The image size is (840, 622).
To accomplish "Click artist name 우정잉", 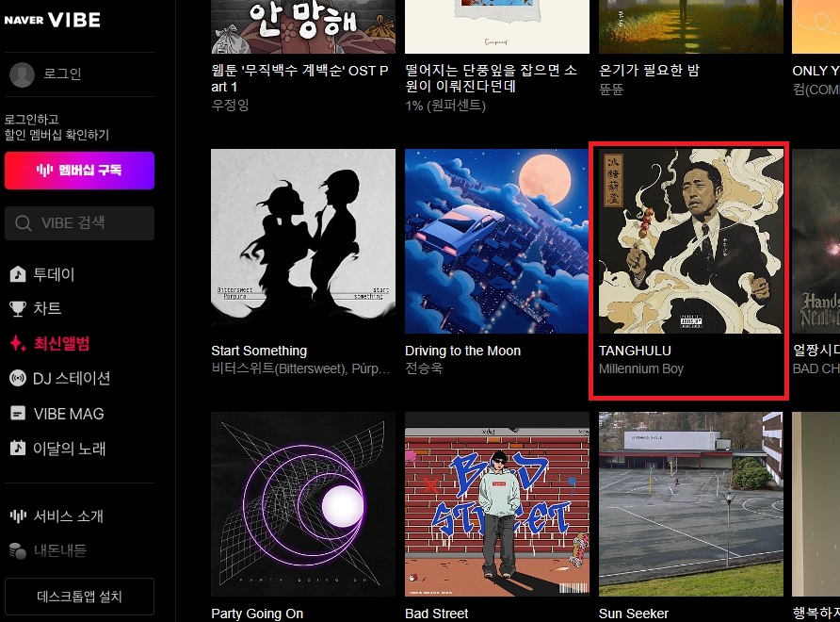I will coord(231,105).
